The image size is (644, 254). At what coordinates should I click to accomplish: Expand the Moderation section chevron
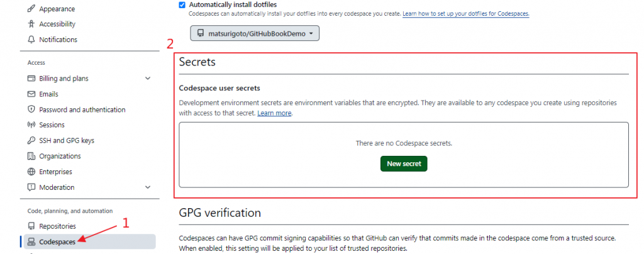(x=148, y=187)
